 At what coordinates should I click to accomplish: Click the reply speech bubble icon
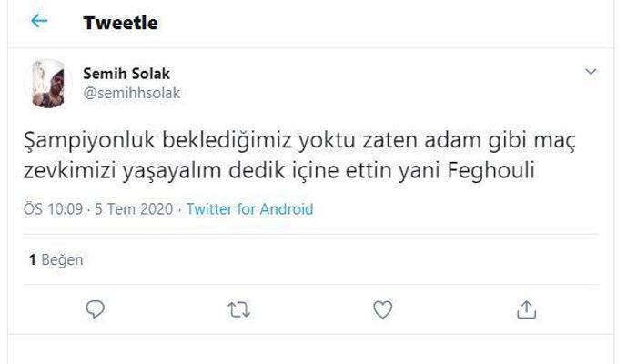(96, 310)
